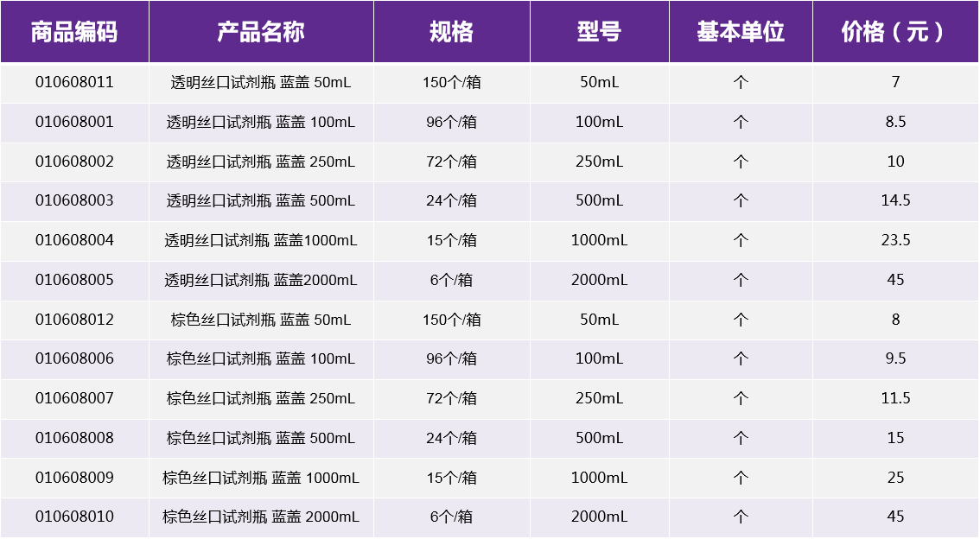Screen dimensions: 980x539
Task: Click price 11.5
Action: pyautogui.click(x=895, y=398)
